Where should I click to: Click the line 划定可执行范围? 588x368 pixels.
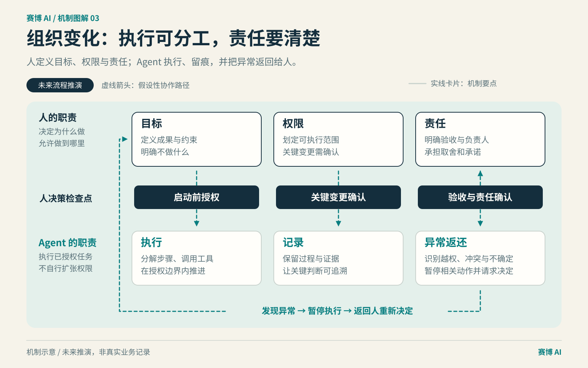[x=311, y=140]
